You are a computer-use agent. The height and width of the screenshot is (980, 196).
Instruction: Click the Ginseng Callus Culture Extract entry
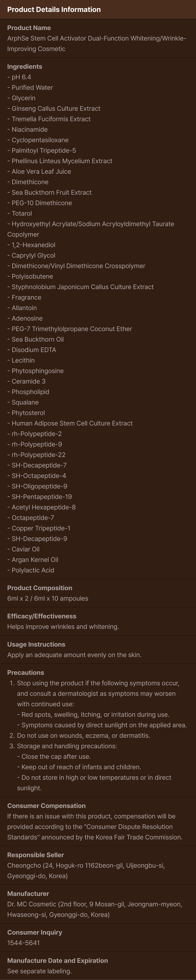click(54, 108)
